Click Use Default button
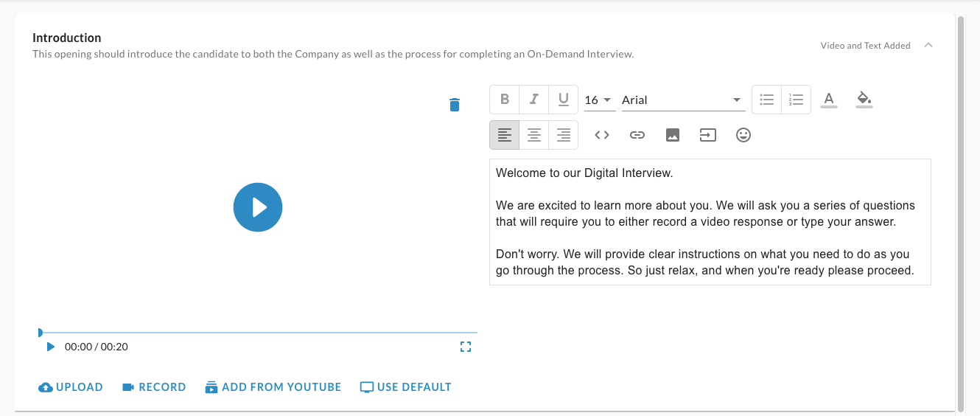Viewport: 980px width, 416px height. coord(406,387)
